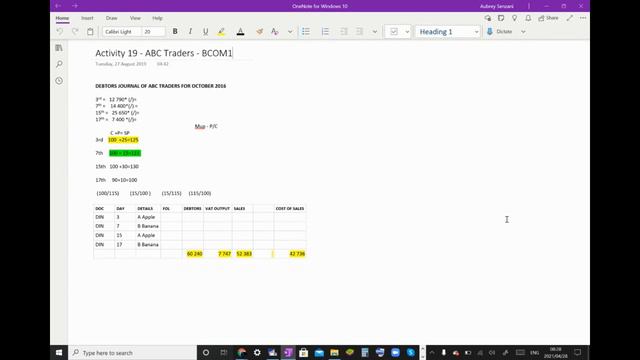Expand the Dictate language options
The image size is (640, 360).
523,31
